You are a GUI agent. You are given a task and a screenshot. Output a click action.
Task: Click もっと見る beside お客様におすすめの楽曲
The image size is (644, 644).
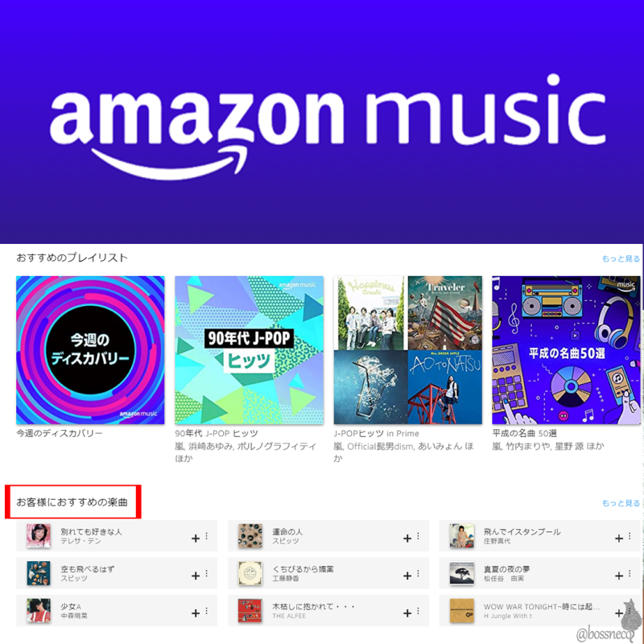pyautogui.click(x=620, y=502)
